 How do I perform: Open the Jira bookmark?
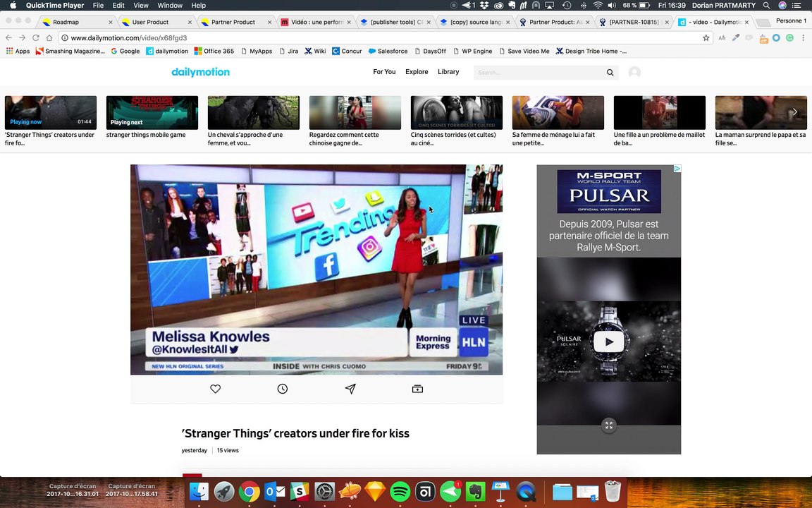[x=289, y=52]
